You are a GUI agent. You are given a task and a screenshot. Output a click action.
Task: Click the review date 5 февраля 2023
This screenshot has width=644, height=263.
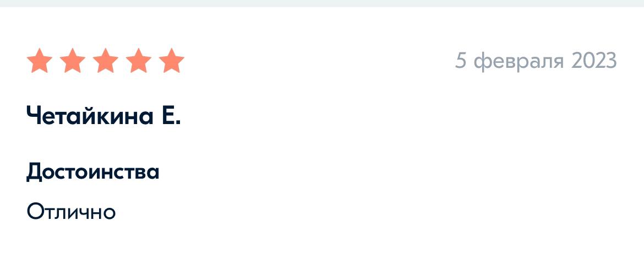tap(536, 62)
